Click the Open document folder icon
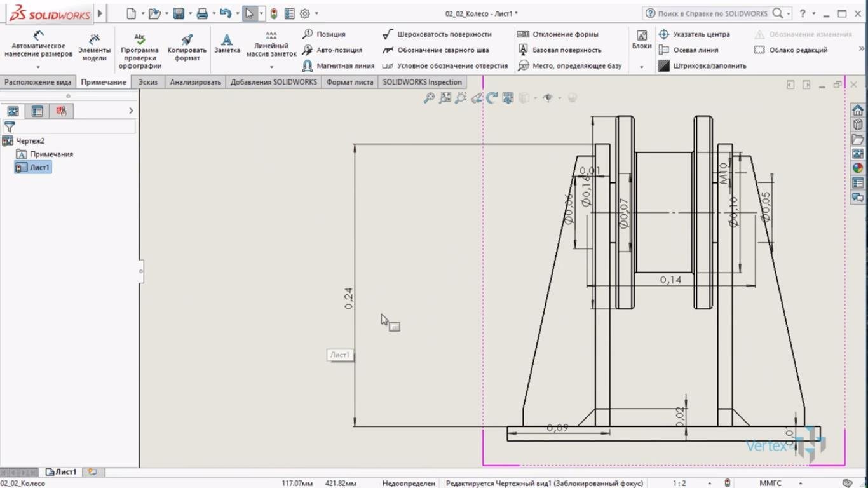This screenshot has width=868, height=488. tap(154, 13)
